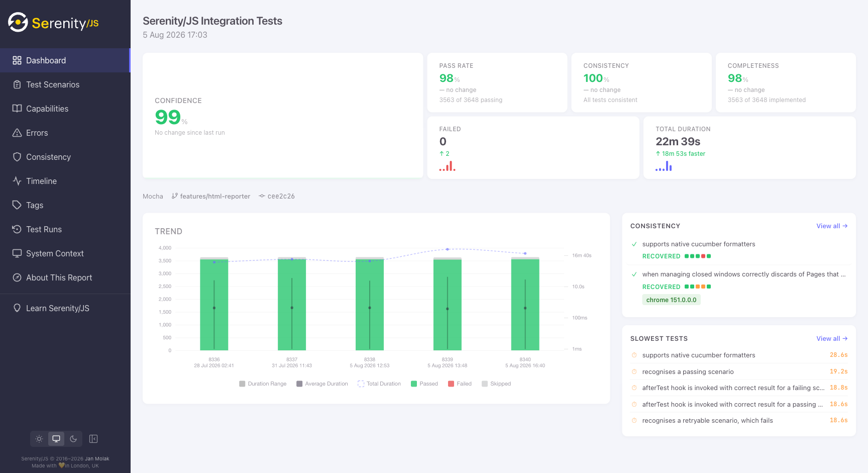Click afterTest hook for a passing scenario row

739,405
